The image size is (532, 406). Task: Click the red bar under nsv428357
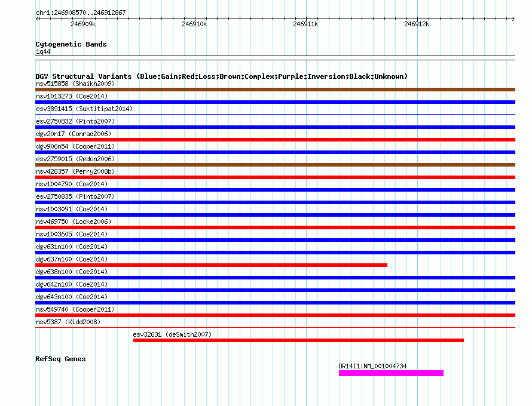tap(275, 177)
